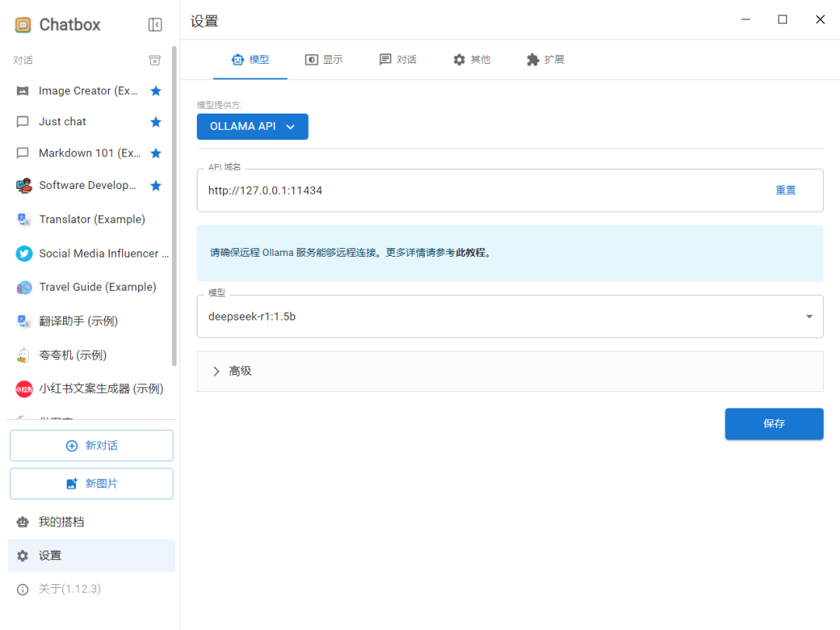Open the OLLAMA API provider dropdown
Screen dimensions: 840x630
252,127
